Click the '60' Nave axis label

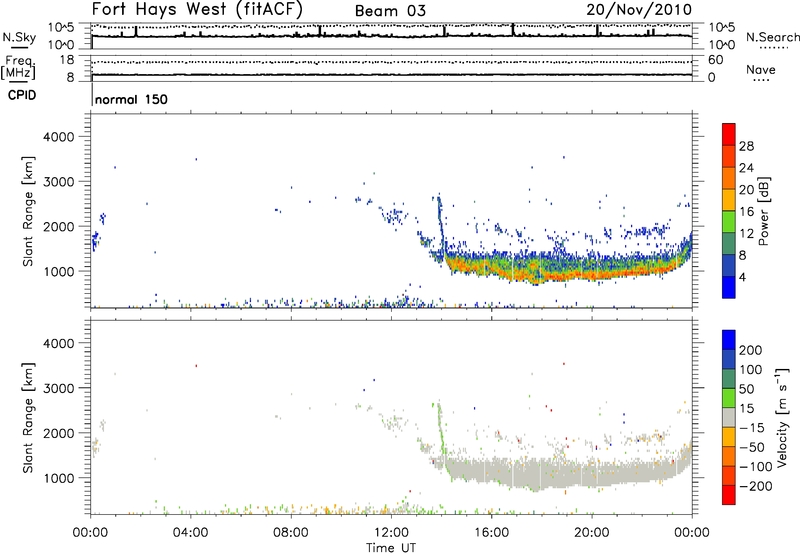pyautogui.click(x=715, y=60)
